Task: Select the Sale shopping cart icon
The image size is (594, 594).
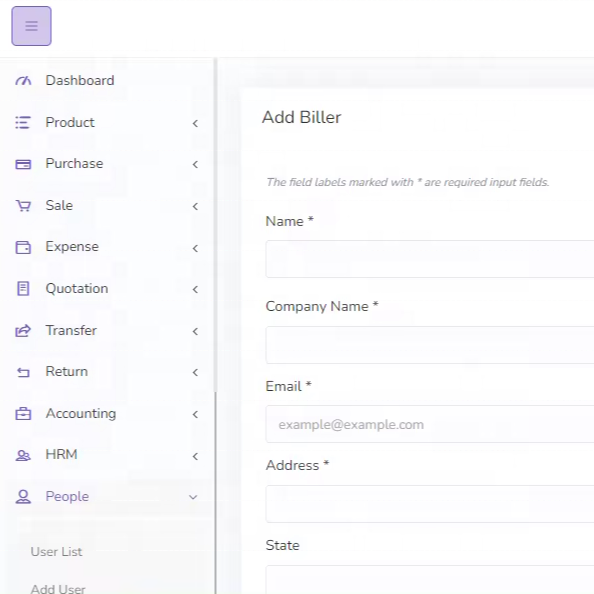Action: click(23, 206)
